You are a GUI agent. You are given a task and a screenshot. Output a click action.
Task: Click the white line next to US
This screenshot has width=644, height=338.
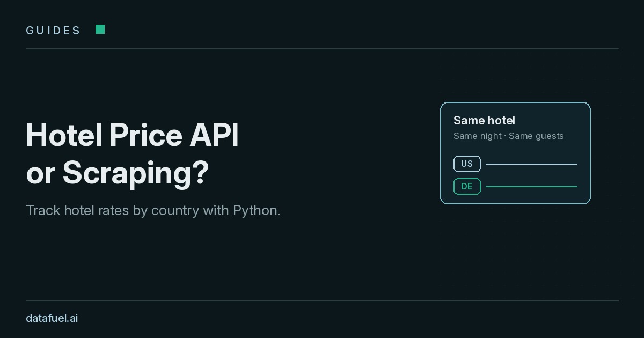[531, 164]
